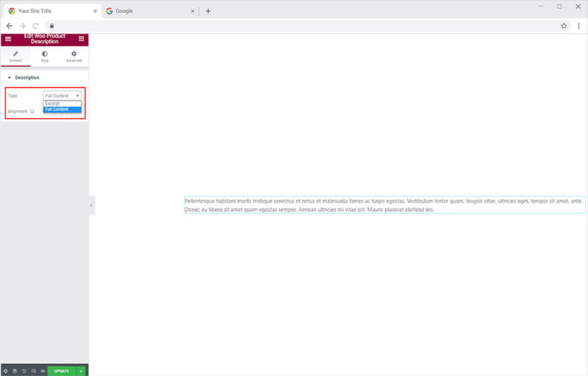Click the browser bookmark star icon
The height and width of the screenshot is (376, 588).
[564, 26]
